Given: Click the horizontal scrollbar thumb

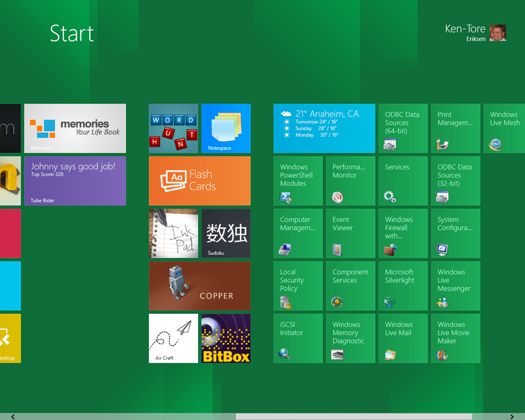Looking at the screenshot, I should 354,417.
